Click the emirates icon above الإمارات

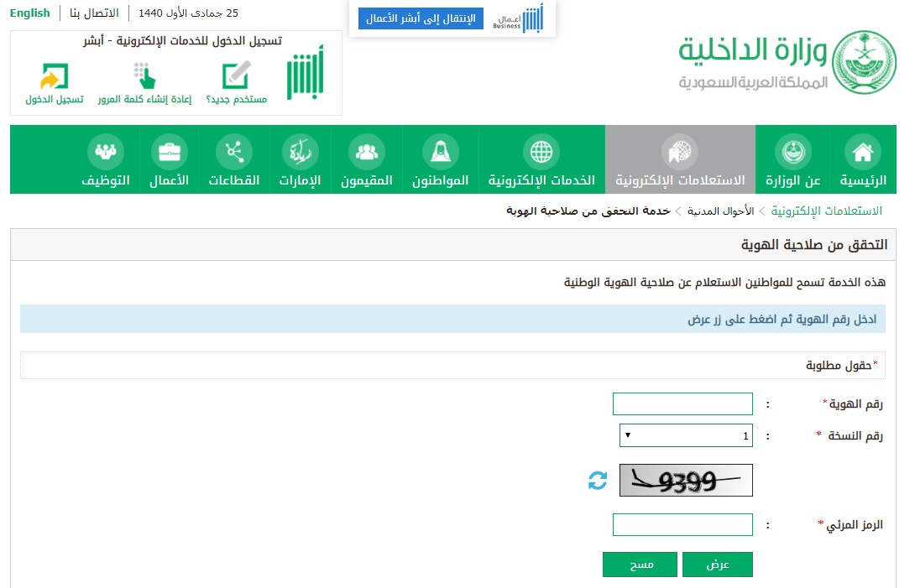click(x=300, y=152)
